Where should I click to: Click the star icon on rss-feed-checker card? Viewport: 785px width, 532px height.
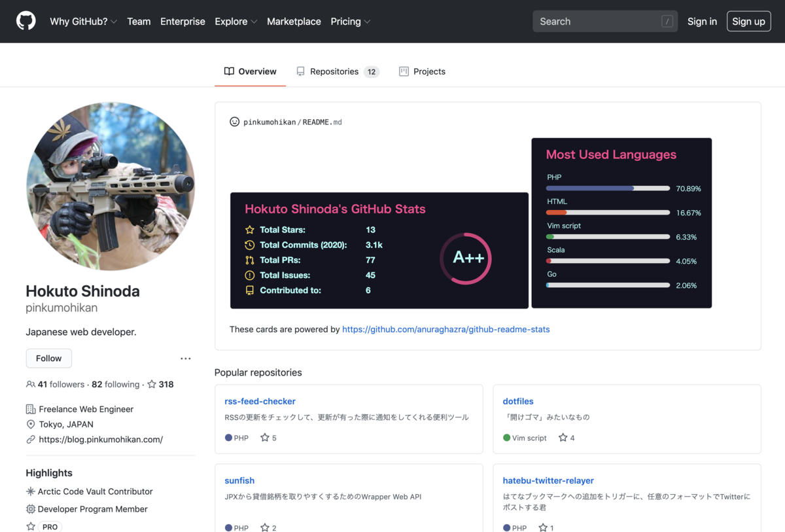pos(265,437)
